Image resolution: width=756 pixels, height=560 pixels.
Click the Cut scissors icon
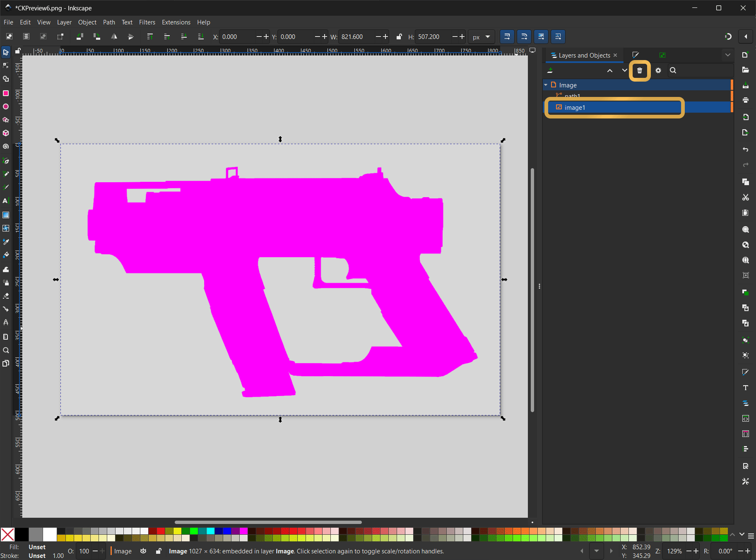click(746, 197)
